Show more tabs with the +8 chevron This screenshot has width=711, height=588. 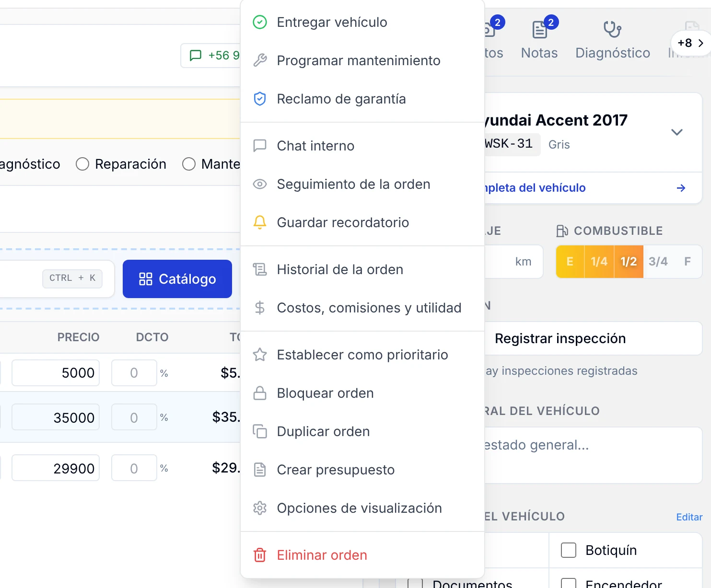690,43
